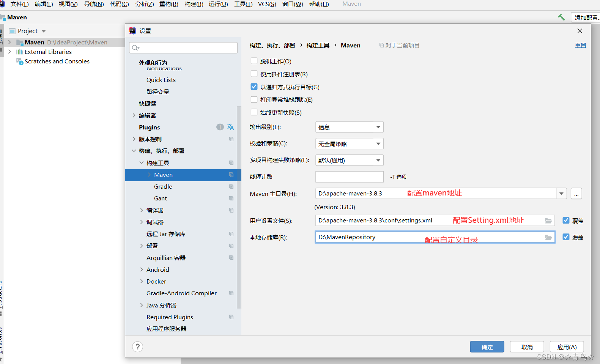The image size is (600, 364).
Task: Click the 添加配置 button
Action: [586, 17]
